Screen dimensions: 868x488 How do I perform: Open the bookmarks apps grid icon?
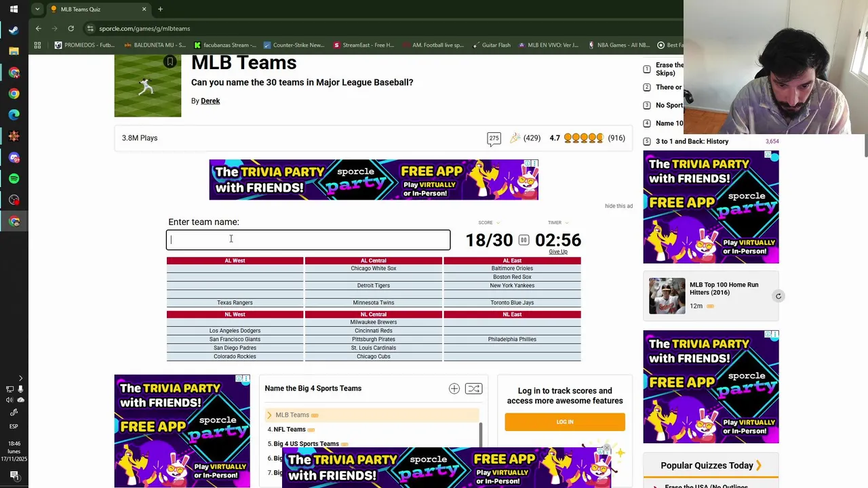[37, 45]
